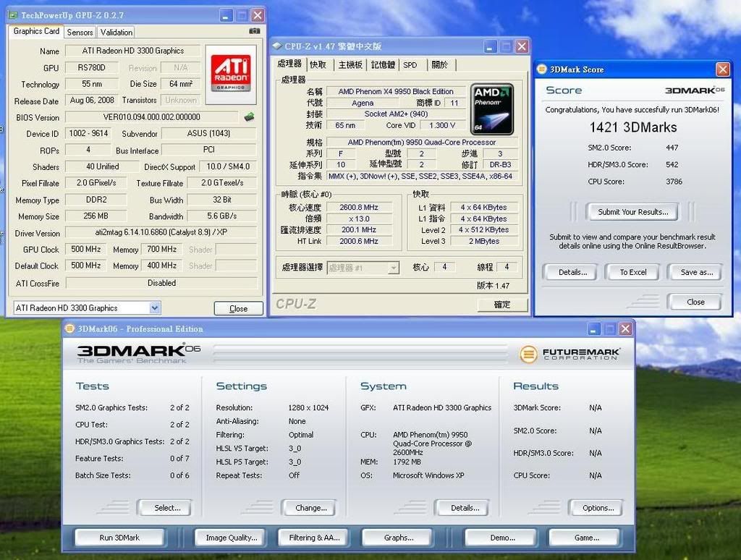Click the Demo button
The width and height of the screenshot is (741, 560).
(502, 538)
